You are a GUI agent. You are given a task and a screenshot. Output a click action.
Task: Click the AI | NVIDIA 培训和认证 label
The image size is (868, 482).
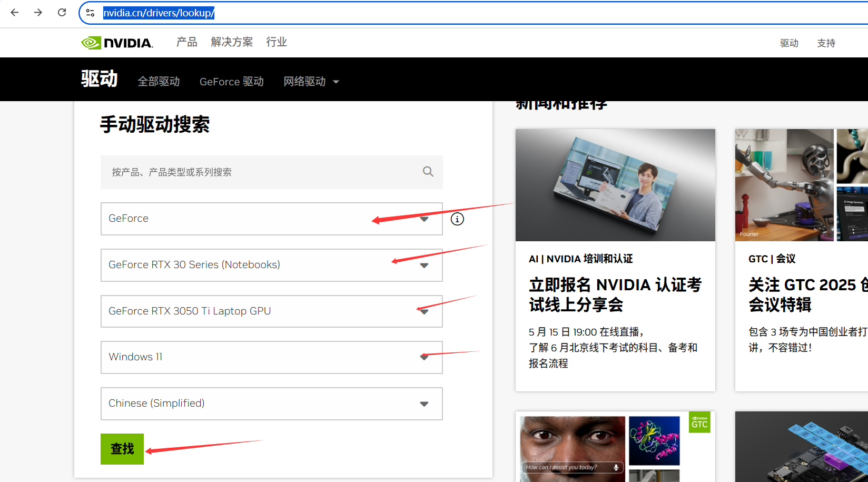580,259
